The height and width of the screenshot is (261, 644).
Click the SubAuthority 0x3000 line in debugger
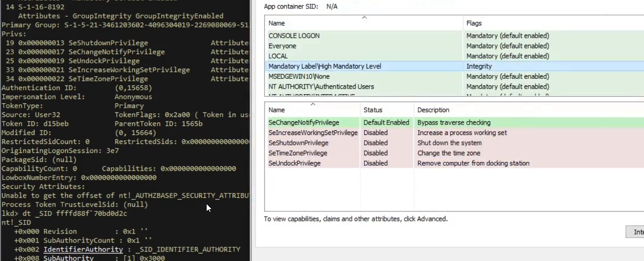pyautogui.click(x=90, y=258)
